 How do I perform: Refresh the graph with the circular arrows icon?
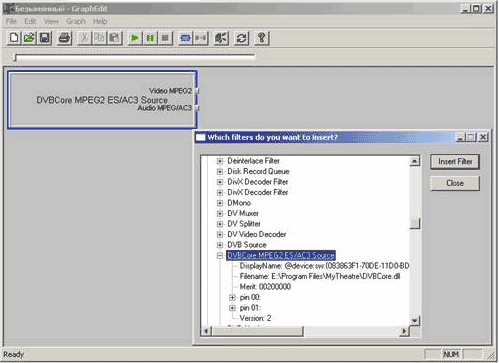click(x=242, y=38)
